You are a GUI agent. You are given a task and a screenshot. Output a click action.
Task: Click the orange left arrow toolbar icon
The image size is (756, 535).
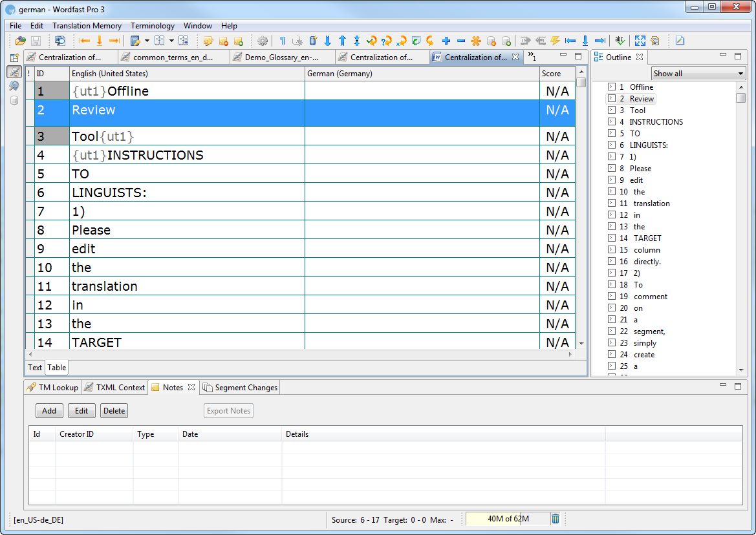coord(85,41)
